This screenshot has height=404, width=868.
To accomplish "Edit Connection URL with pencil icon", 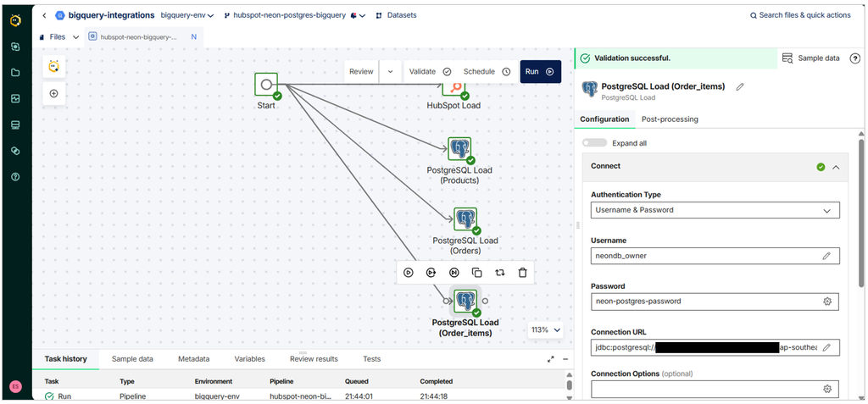I will pyautogui.click(x=826, y=347).
